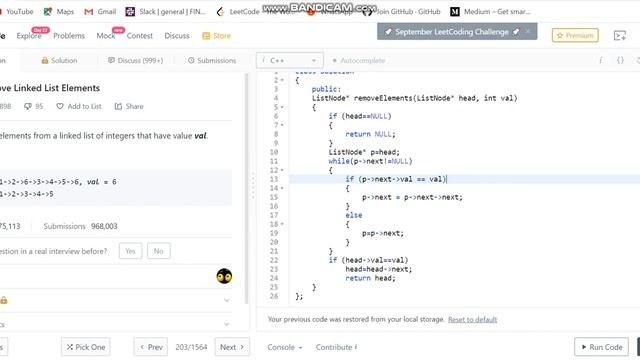This screenshot has height=360, width=640.
Task: Click Add to List heart icon
Action: click(x=60, y=107)
